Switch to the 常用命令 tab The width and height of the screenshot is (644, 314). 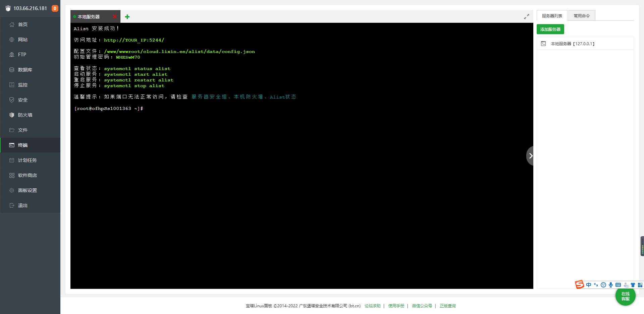582,16
